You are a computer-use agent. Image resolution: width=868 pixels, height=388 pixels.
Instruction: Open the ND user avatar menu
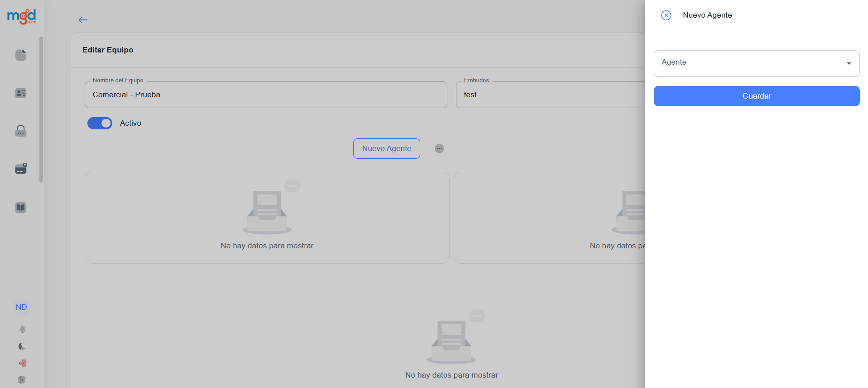click(21, 308)
